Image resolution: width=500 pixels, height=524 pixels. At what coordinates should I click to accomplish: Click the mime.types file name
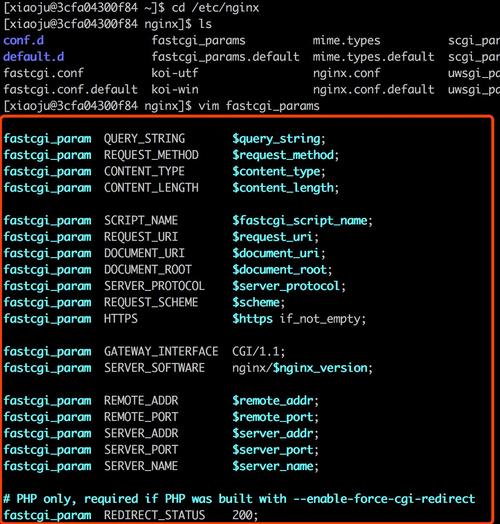point(347,41)
